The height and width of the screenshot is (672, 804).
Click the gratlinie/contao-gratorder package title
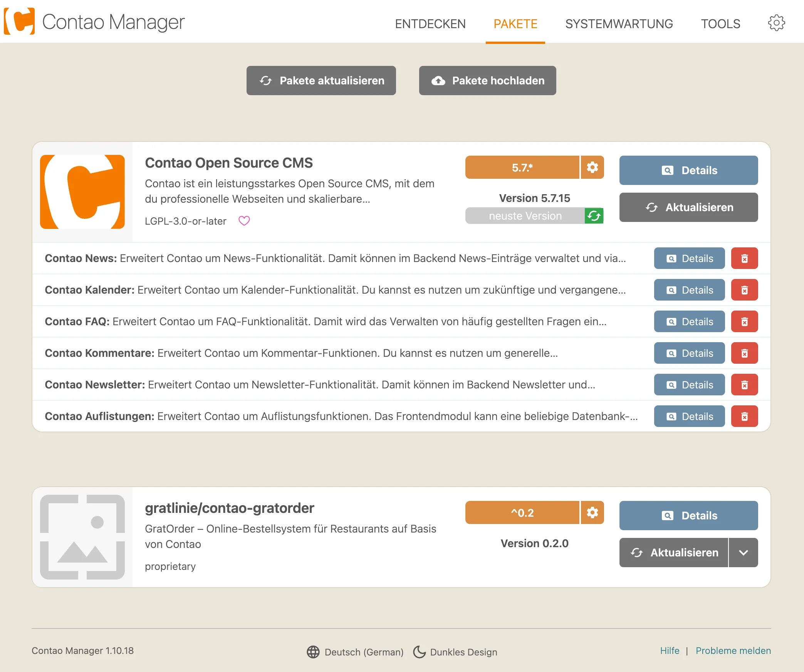pos(230,508)
